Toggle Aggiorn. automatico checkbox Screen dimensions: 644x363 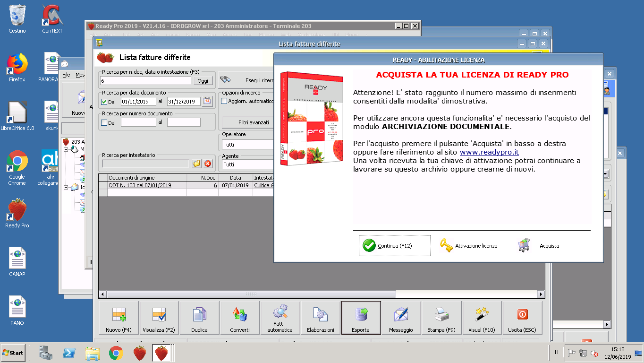pos(224,101)
